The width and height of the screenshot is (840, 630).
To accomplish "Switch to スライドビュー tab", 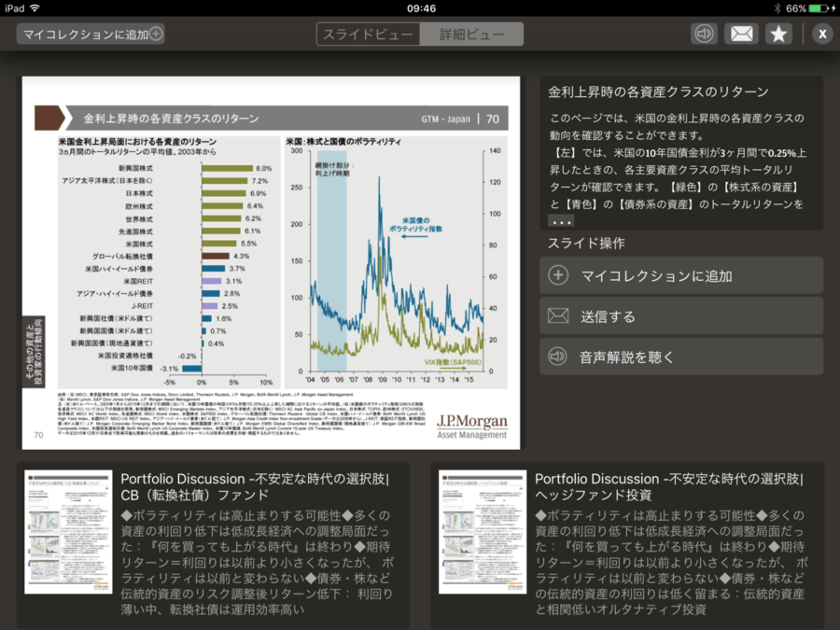I will tap(368, 35).
